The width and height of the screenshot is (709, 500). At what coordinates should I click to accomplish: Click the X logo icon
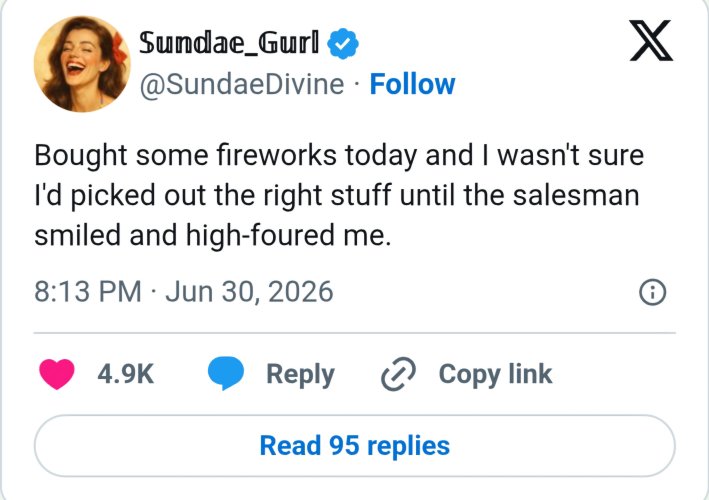pyautogui.click(x=651, y=41)
